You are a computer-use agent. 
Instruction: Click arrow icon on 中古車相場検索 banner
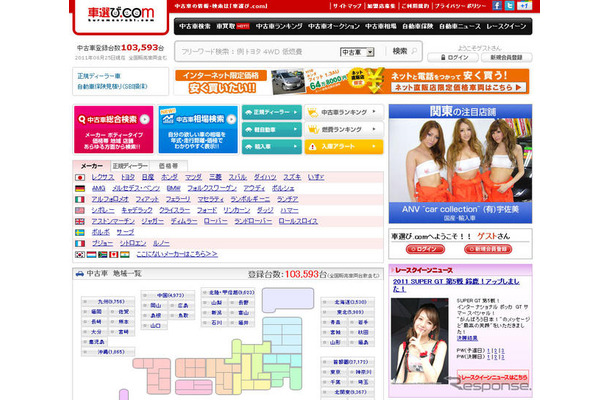[x=231, y=119]
